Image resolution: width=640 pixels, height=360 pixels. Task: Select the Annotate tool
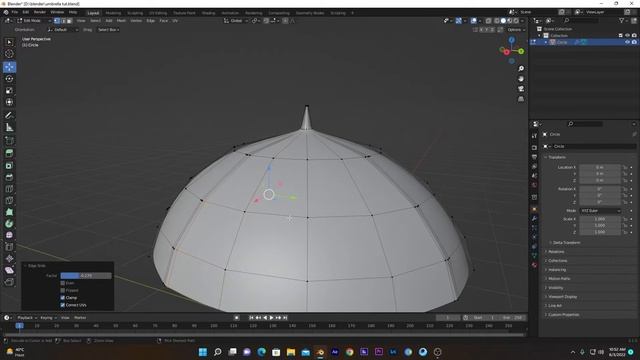click(x=9, y=116)
